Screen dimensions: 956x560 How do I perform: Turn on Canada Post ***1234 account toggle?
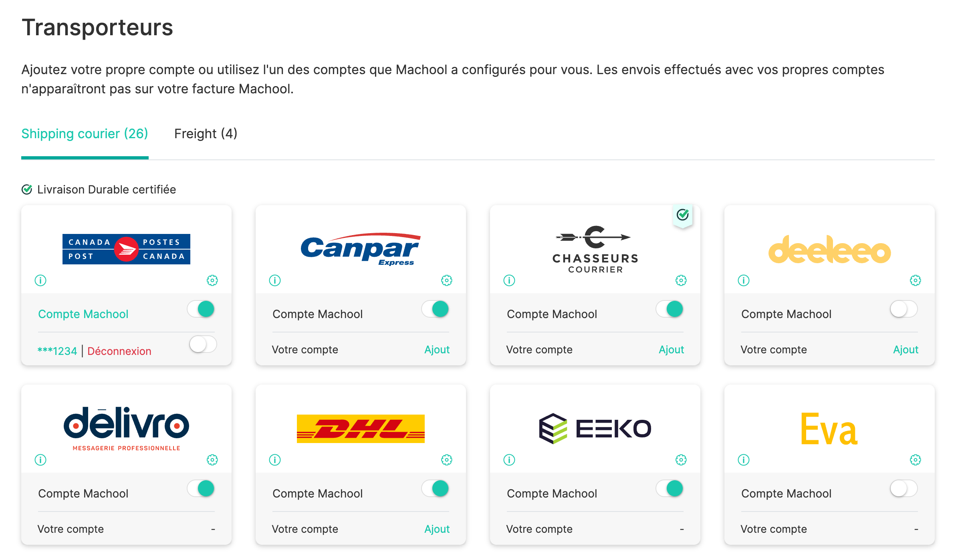tap(203, 344)
